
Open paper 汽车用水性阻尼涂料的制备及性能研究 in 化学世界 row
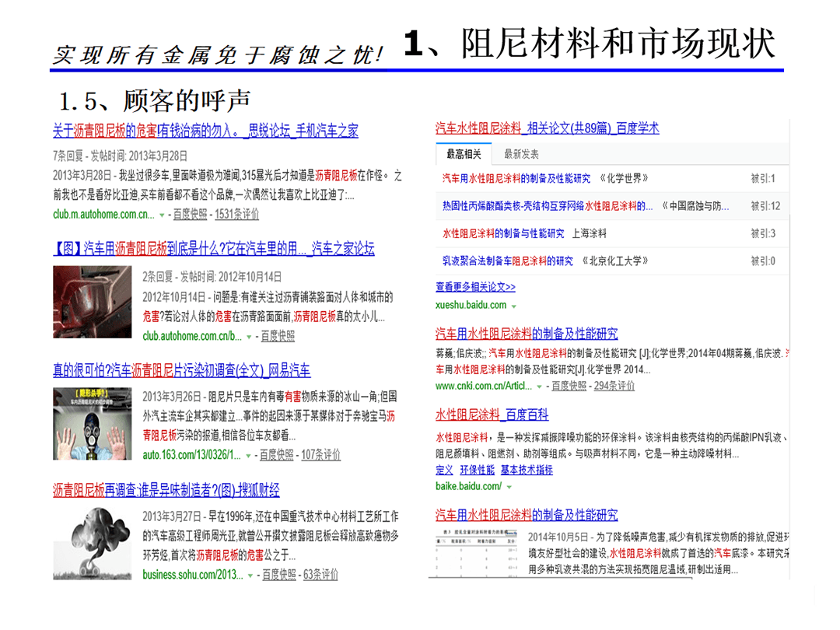[516, 178]
